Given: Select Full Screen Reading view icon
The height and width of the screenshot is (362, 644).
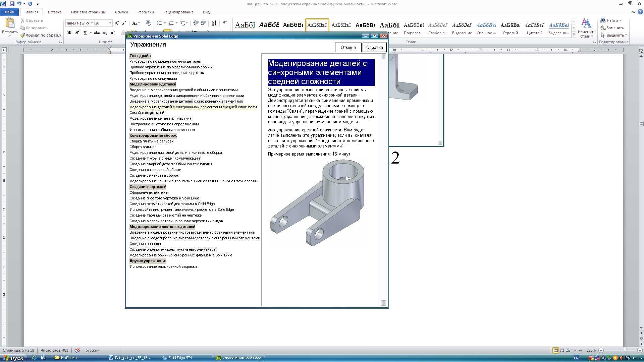Looking at the screenshot, I should pyautogui.click(x=562, y=350).
